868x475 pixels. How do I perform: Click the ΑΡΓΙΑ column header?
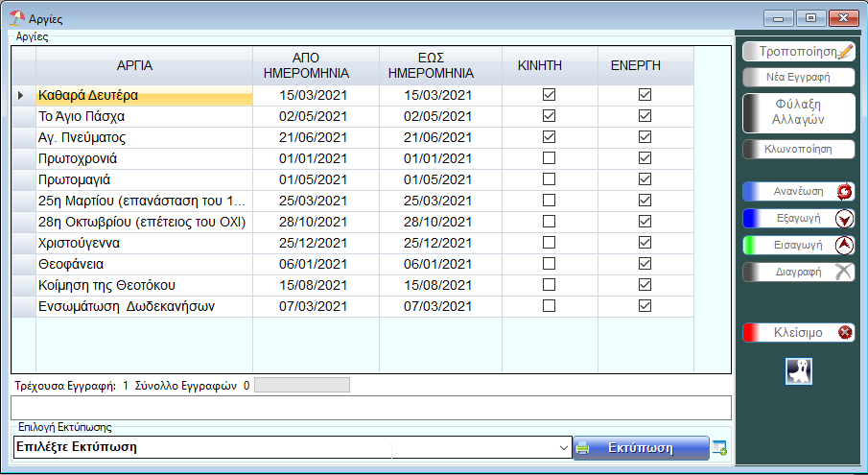[144, 65]
